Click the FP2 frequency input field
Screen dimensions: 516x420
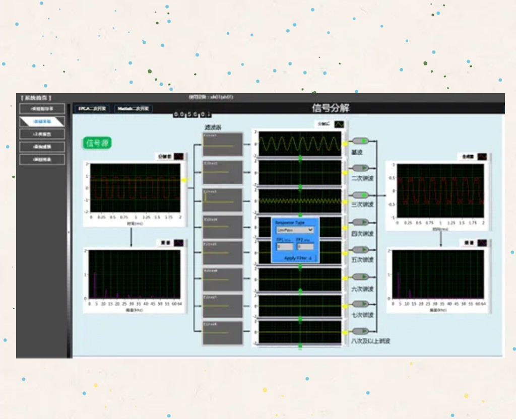tap(305, 247)
